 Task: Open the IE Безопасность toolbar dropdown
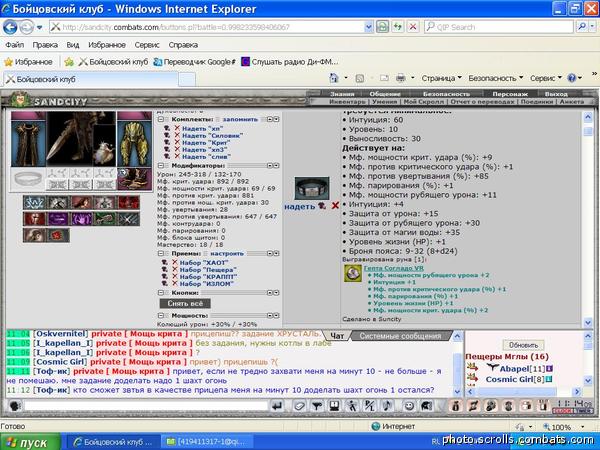(496, 78)
